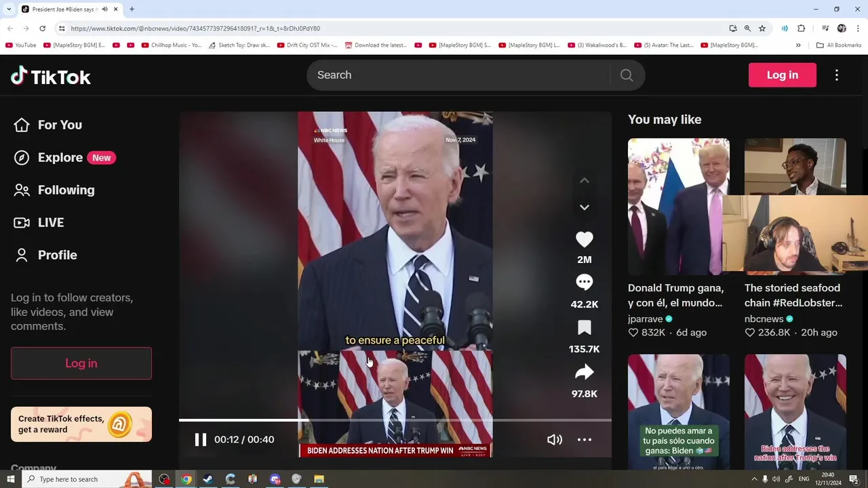Seek along the video progress bar
The image size is (868, 488).
coord(395,420)
